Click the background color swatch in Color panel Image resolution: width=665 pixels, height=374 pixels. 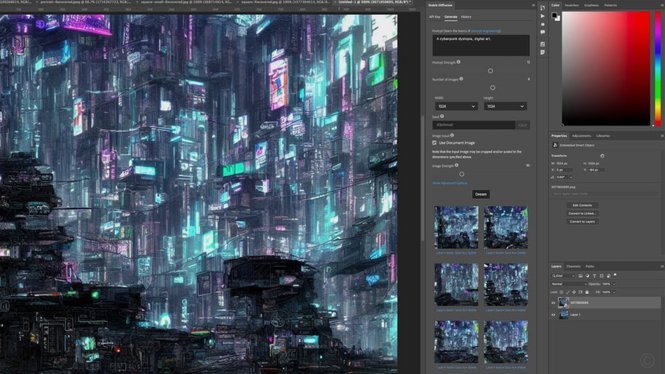(x=557, y=18)
